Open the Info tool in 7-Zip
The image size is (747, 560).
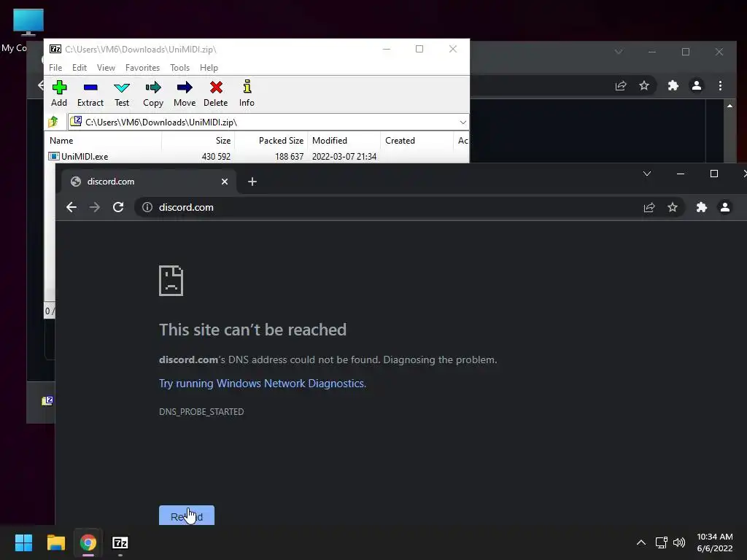[x=247, y=94]
